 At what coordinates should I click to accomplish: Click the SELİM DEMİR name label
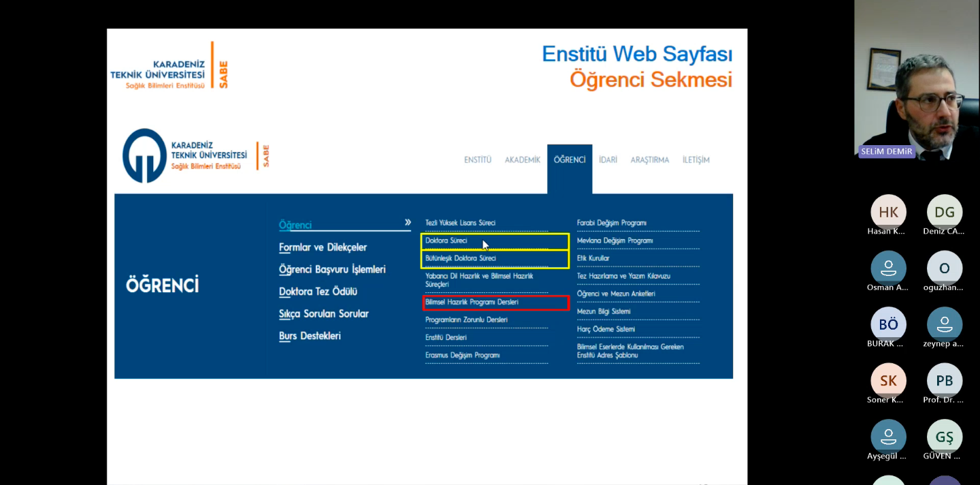click(x=887, y=151)
